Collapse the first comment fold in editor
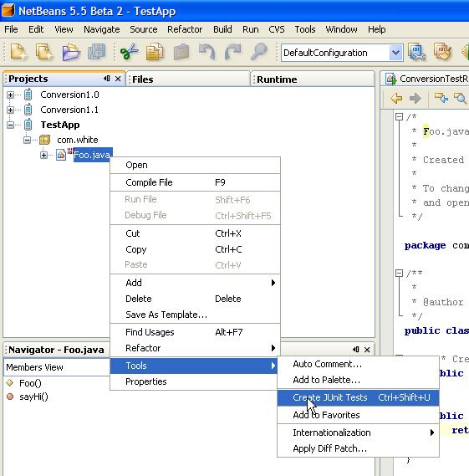469x476 pixels. (x=400, y=116)
